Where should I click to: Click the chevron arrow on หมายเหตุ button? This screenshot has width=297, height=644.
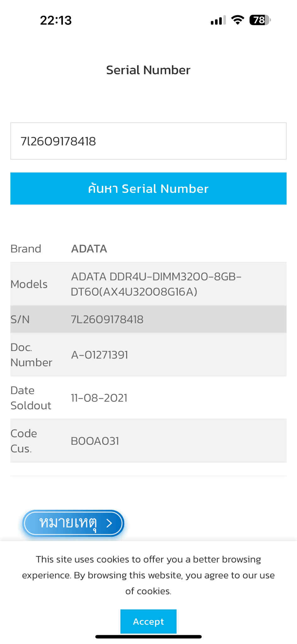[x=109, y=523]
